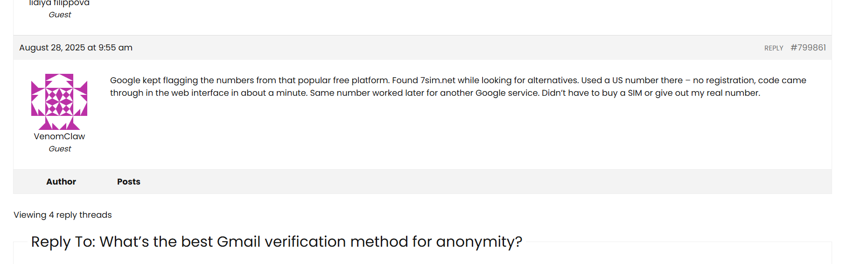Click the Posts column header
Viewport: 868px width, 264px height.
(129, 182)
